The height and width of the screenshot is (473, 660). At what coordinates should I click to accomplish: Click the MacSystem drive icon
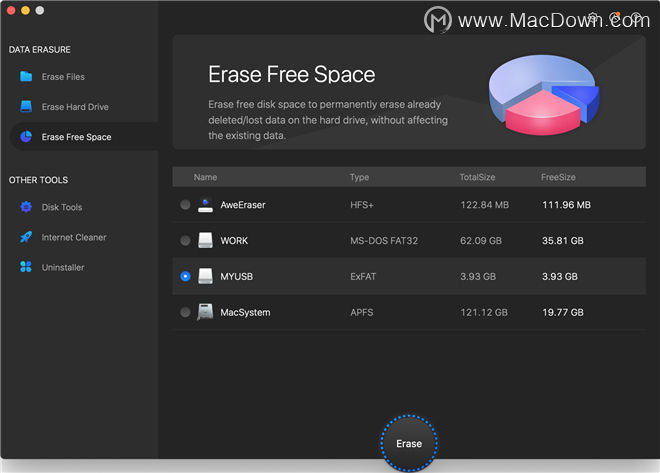click(x=205, y=312)
